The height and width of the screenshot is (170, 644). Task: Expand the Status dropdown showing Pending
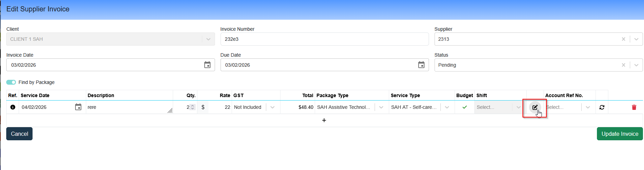pos(636,65)
